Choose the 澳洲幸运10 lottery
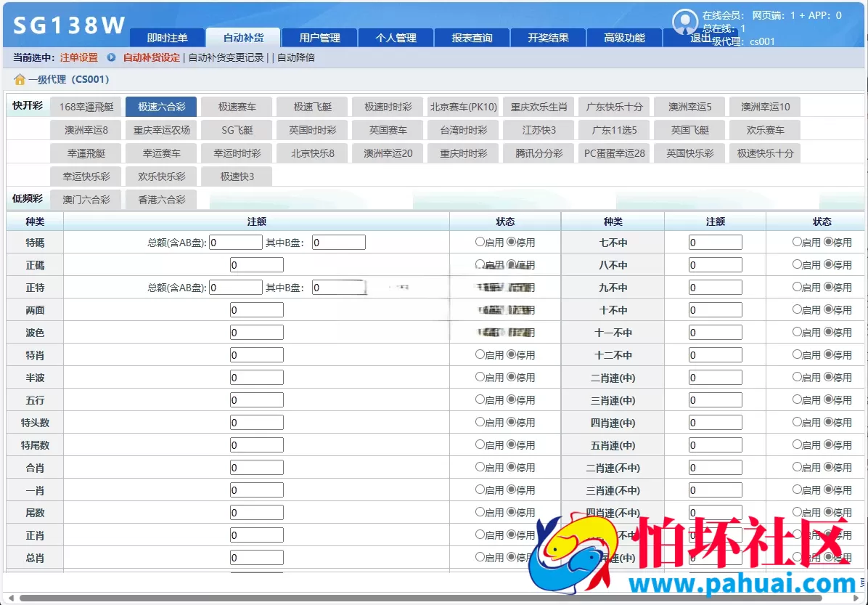Screen dimensions: 868x605 point(765,107)
